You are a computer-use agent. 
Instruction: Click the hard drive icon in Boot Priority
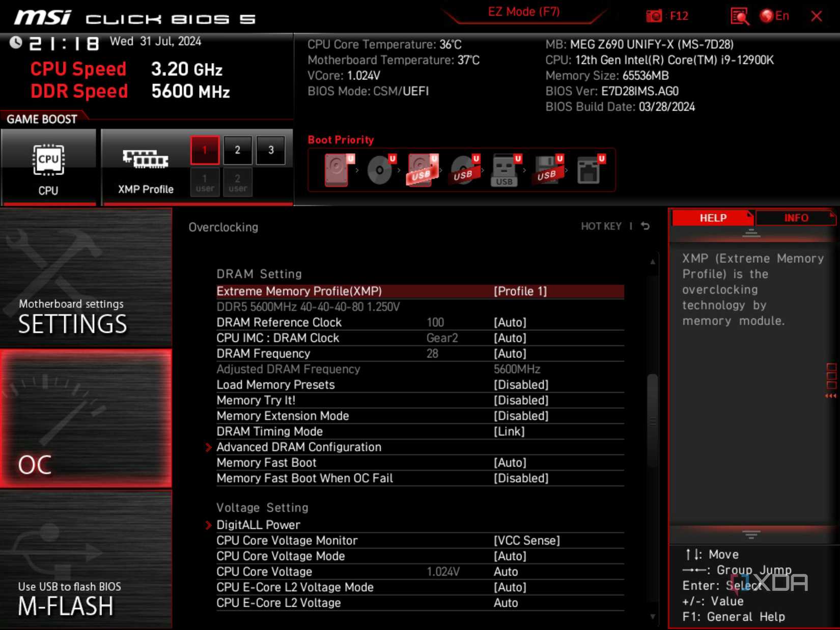pos(336,169)
